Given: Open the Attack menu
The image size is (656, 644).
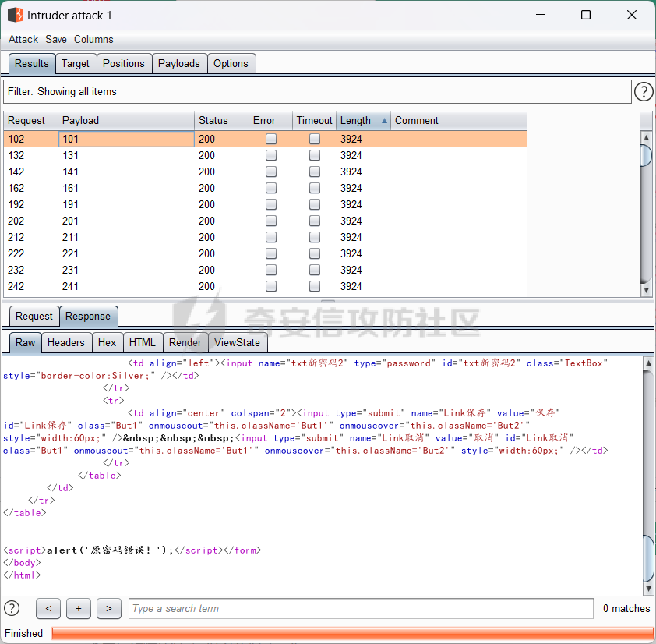Looking at the screenshot, I should (23, 39).
